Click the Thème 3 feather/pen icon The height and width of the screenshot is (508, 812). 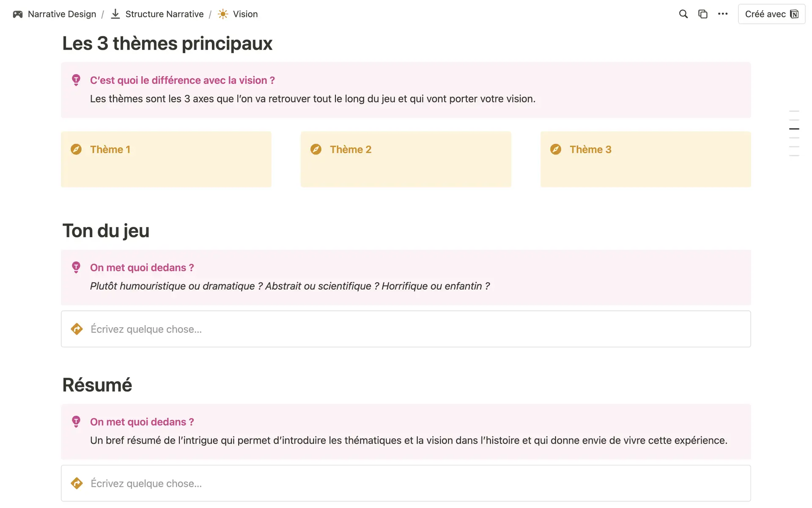(556, 149)
